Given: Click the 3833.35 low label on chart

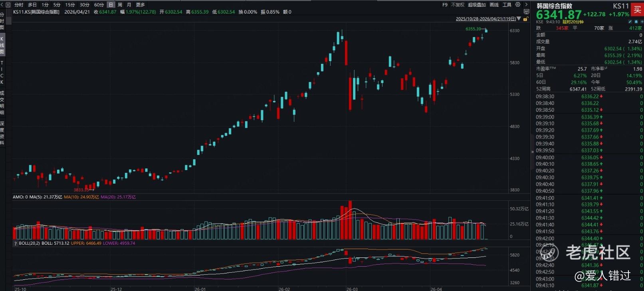Looking at the screenshot, I should click(81, 190).
